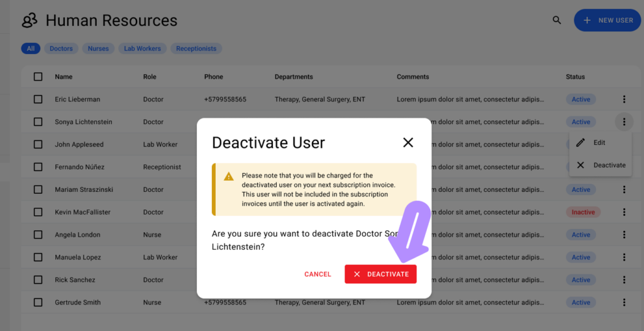Viewport: 644px width, 331px height.
Task: Click the Phone column header
Action: (x=214, y=77)
